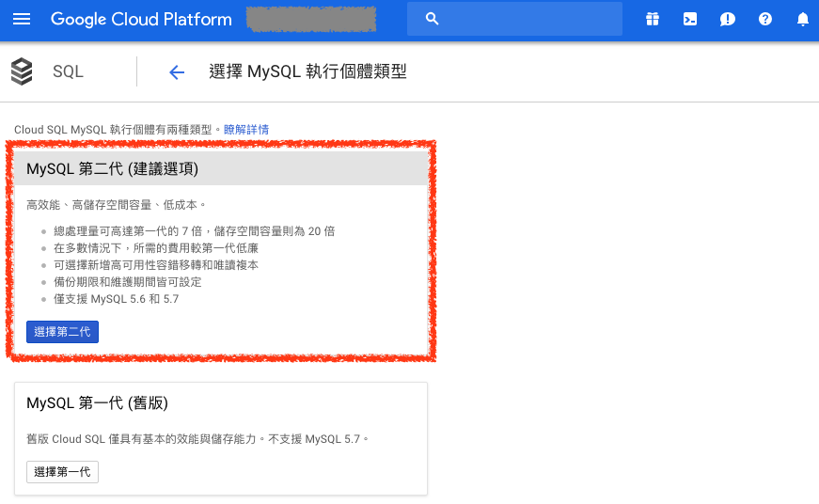
Task: Open the 瞭解詳情 link
Action: 246,129
